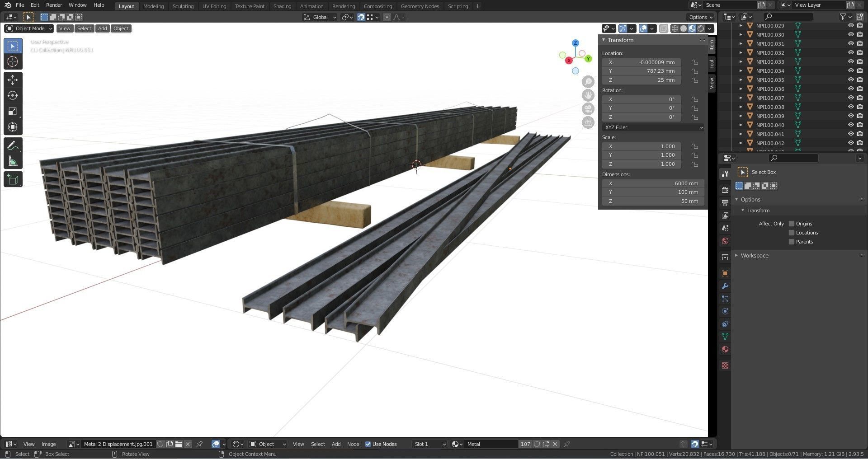This screenshot has width=868, height=459.
Task: Open the Physics properties tab
Action: (725, 311)
